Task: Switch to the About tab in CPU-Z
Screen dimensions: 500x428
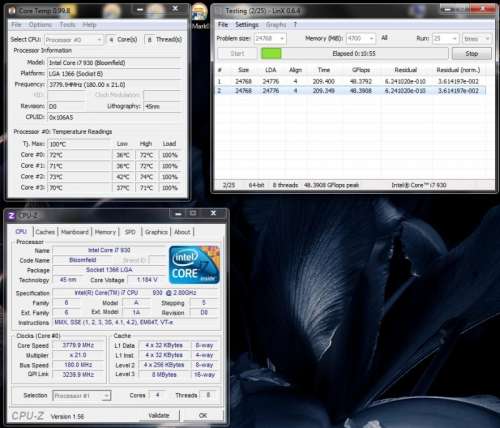Action: click(x=182, y=232)
